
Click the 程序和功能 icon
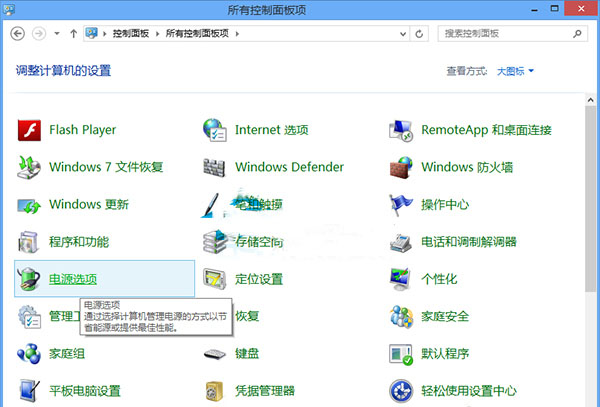pyautogui.click(x=28, y=242)
